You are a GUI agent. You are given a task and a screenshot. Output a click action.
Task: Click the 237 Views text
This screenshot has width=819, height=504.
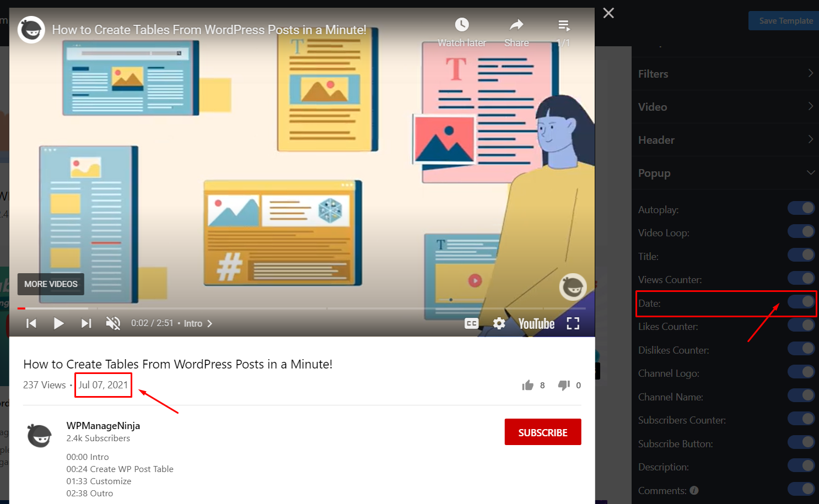pos(44,385)
